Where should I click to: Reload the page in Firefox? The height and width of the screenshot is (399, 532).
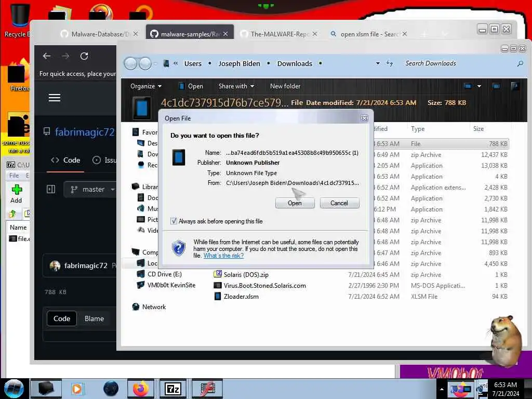point(84,56)
